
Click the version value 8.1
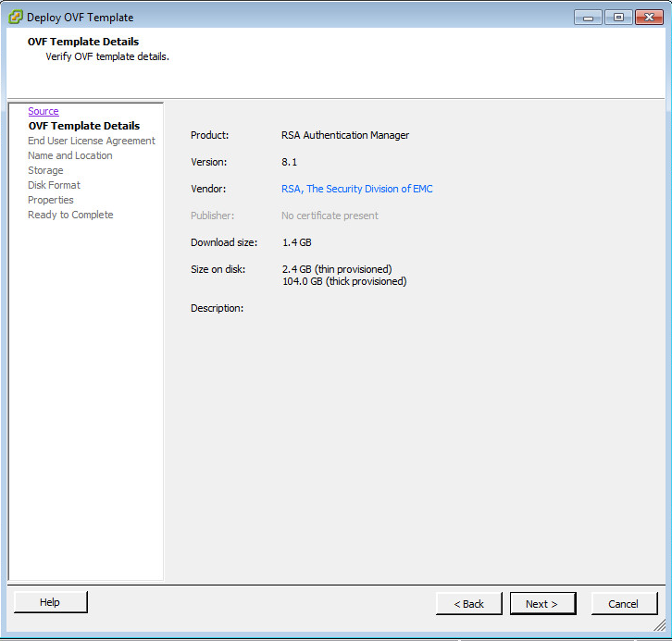[290, 162]
